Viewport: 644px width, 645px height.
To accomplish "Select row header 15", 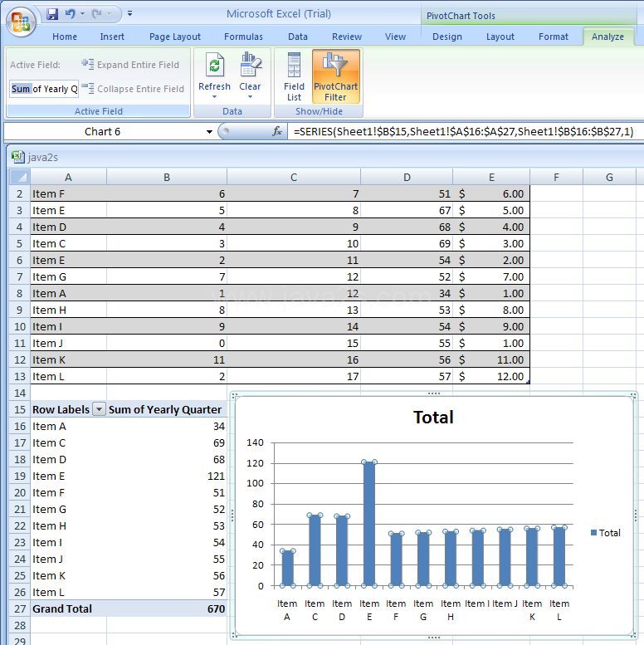I will click(x=20, y=410).
